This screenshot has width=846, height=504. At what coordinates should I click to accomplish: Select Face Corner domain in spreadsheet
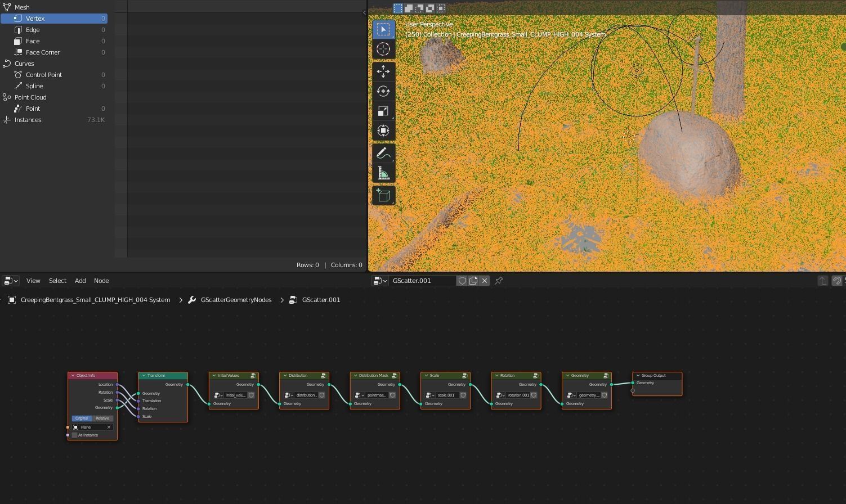(x=54, y=52)
